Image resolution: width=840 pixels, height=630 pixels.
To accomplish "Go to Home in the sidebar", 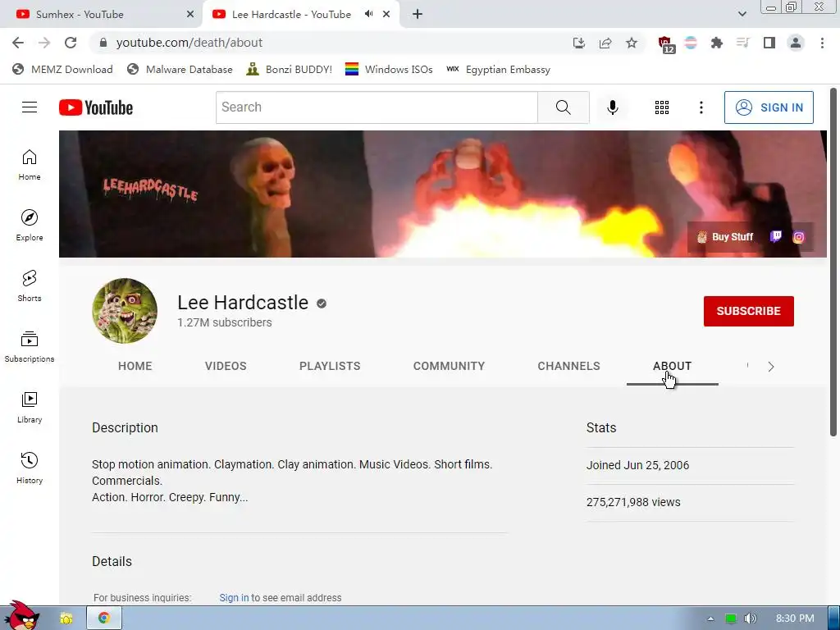I will point(30,164).
